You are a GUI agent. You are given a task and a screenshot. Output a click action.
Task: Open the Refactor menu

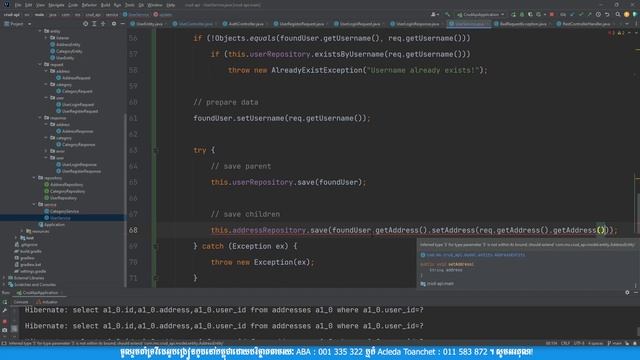tap(89, 5)
